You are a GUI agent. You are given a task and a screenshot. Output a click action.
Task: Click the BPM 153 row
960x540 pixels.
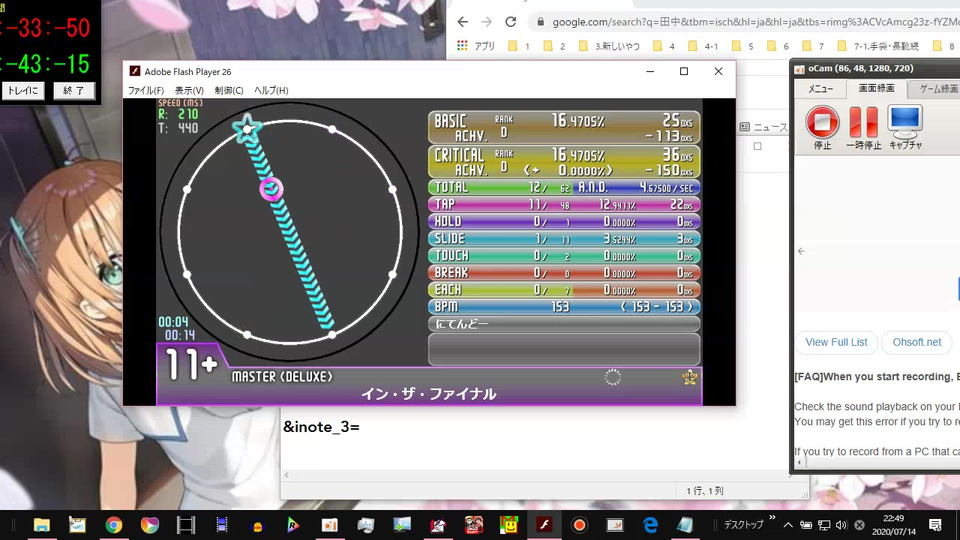(x=563, y=307)
